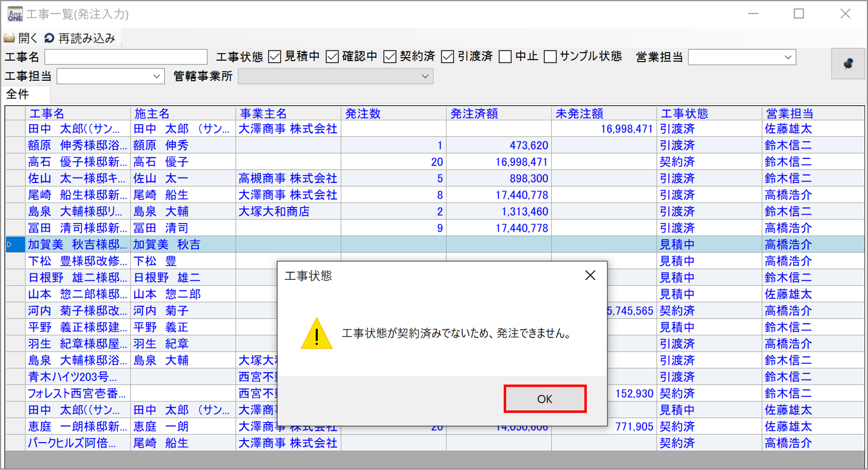Sort by 発注済額 column header
The height and width of the screenshot is (470, 868).
[474, 113]
